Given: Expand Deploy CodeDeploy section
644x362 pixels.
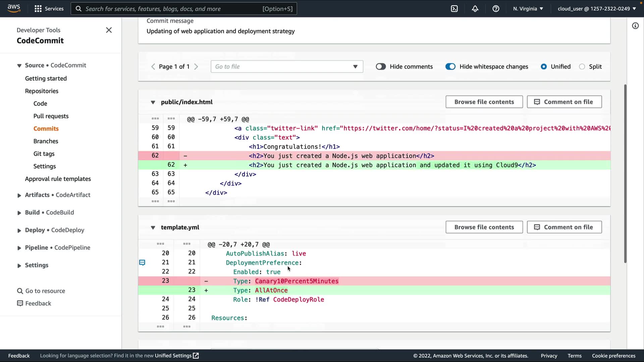Looking at the screenshot, I should click(19, 230).
